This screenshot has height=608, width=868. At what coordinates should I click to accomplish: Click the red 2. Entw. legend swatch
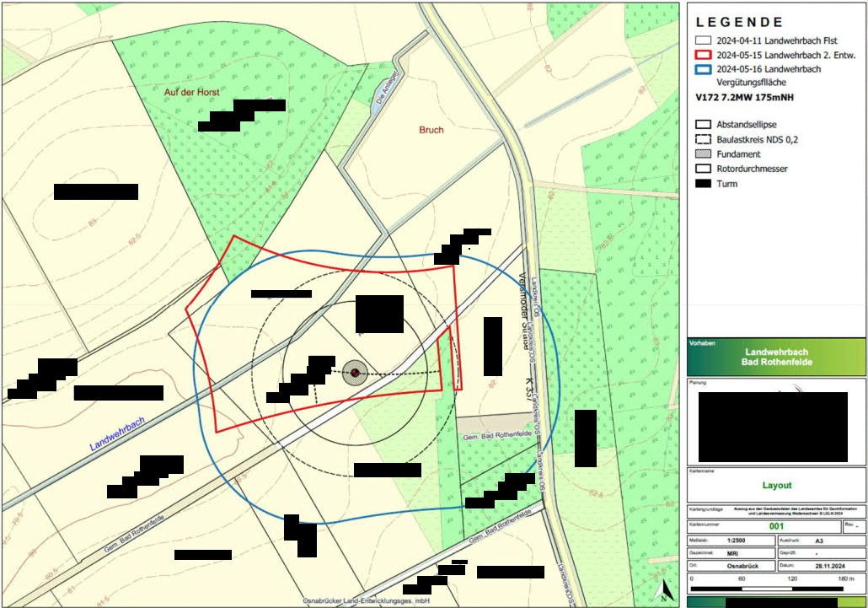coord(703,55)
